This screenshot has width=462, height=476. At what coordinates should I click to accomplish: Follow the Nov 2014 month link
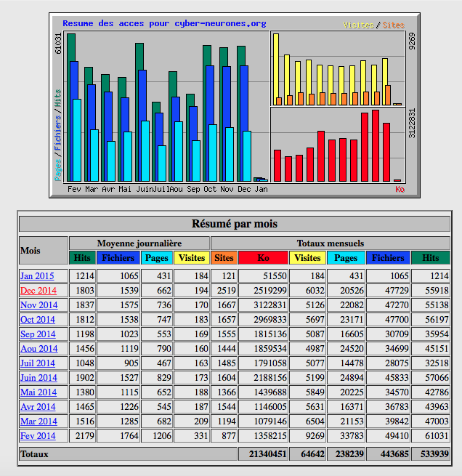38,305
